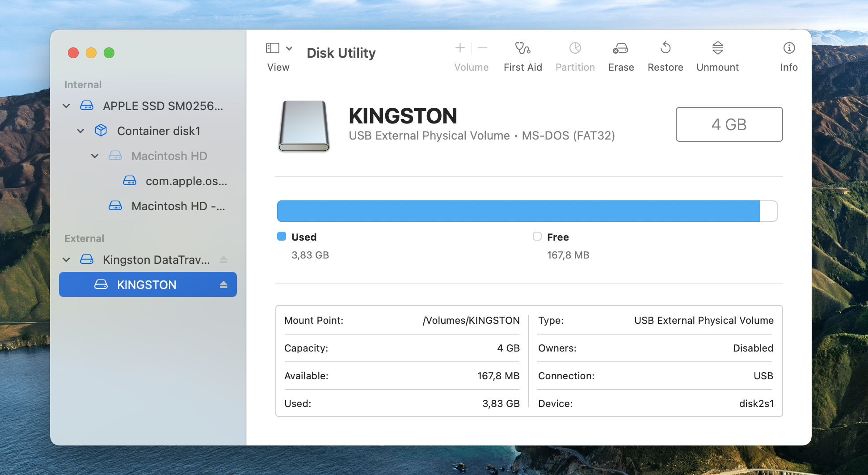
Task: Click the MS-DOS (FAT32) subtitle text
Action: (x=569, y=136)
